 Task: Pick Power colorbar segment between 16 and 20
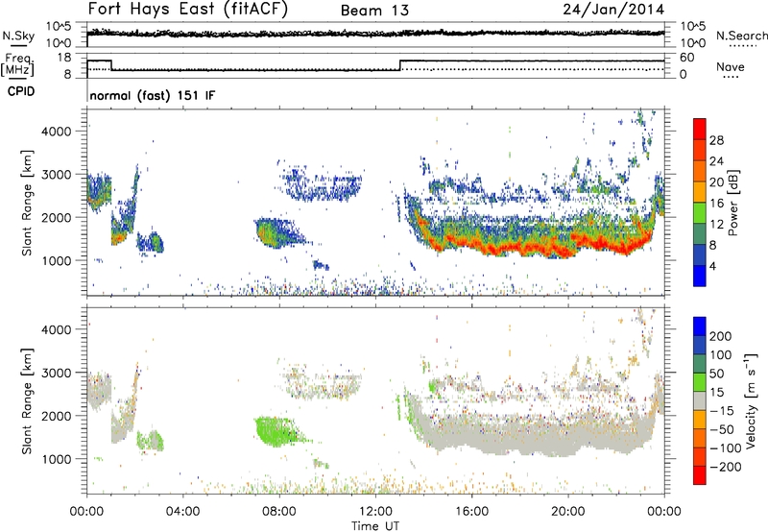click(700, 192)
